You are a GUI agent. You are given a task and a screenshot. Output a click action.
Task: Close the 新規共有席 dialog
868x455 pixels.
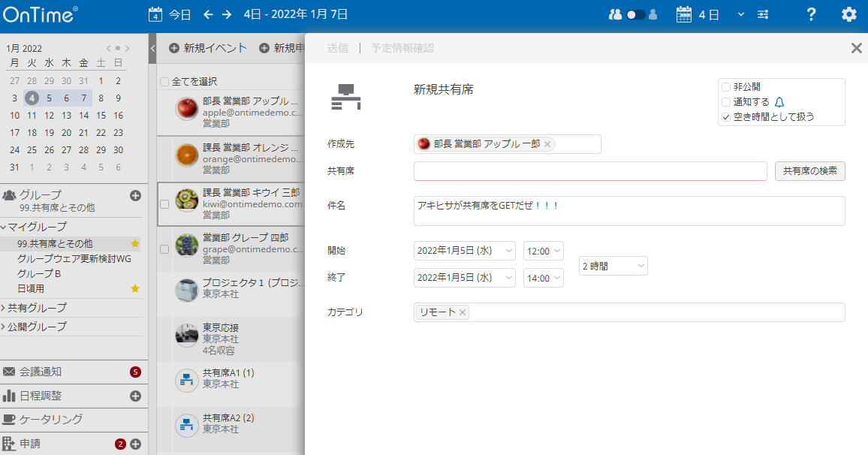(x=857, y=48)
